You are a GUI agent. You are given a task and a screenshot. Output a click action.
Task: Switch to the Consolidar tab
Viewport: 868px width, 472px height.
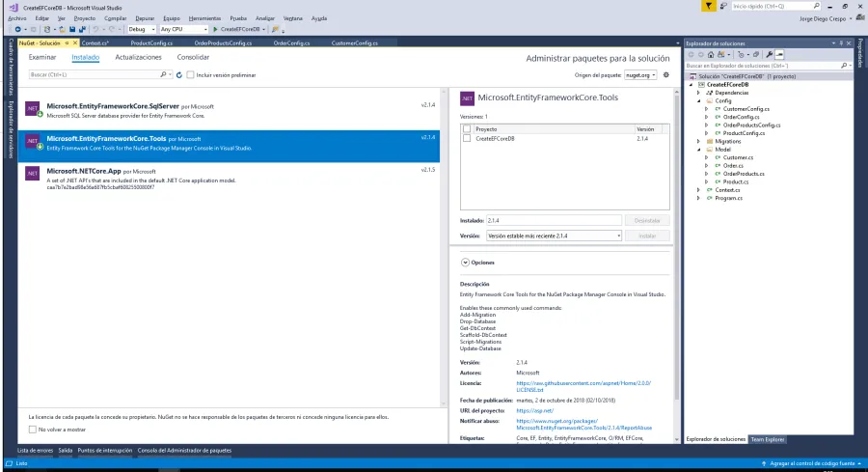193,57
